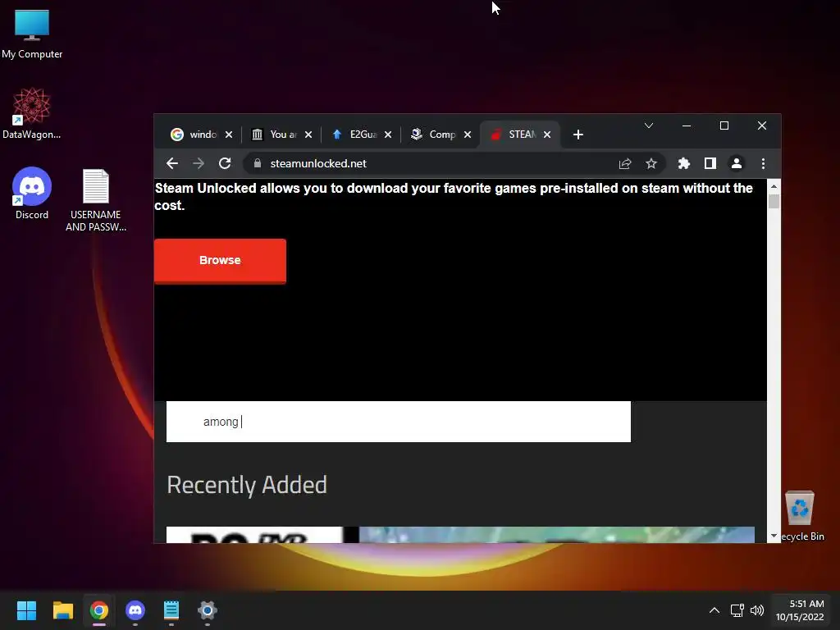Open the Chrome three-dot menu

[x=763, y=163]
